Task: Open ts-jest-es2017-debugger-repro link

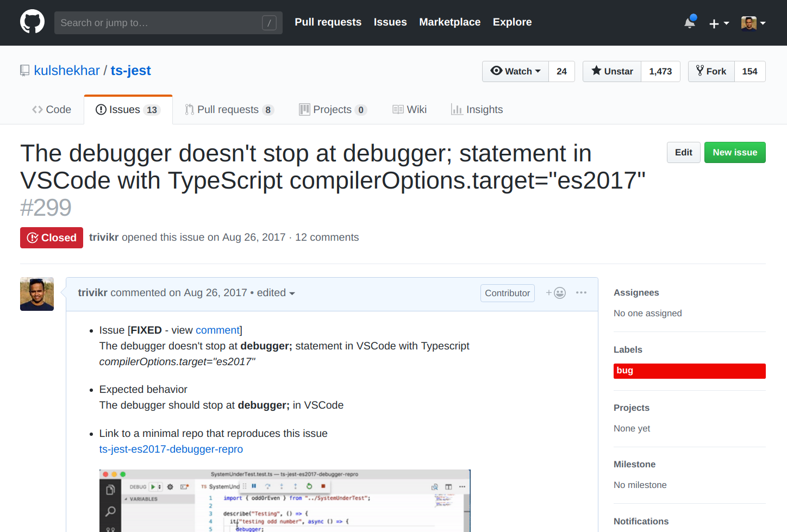Action: pos(171,449)
